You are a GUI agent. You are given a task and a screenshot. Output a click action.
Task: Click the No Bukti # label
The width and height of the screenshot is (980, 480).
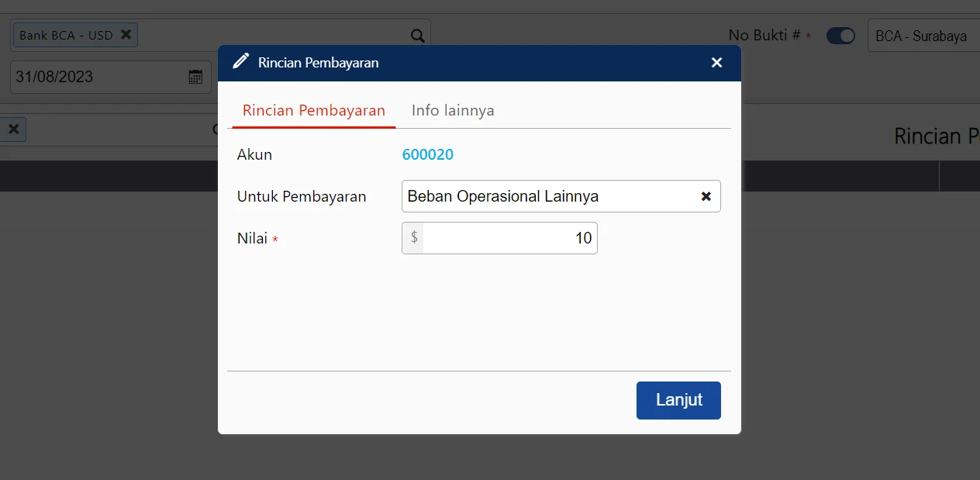(x=764, y=36)
